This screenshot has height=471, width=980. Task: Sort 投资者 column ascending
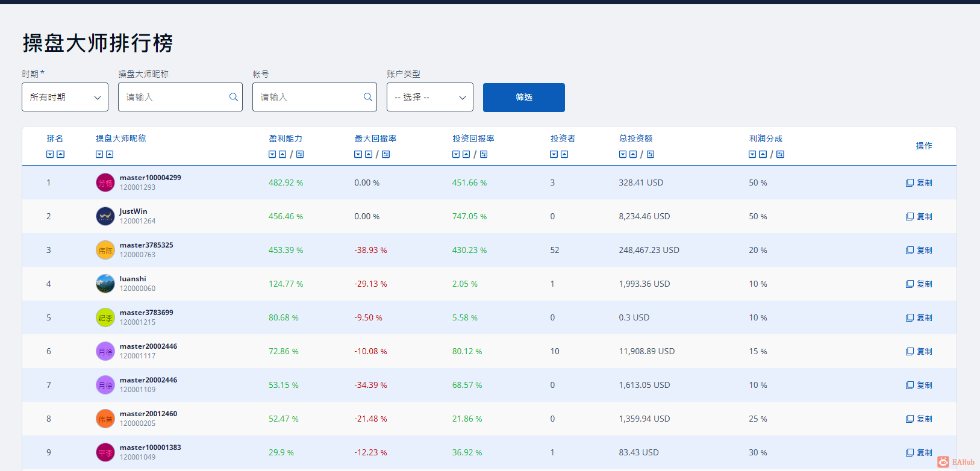564,155
